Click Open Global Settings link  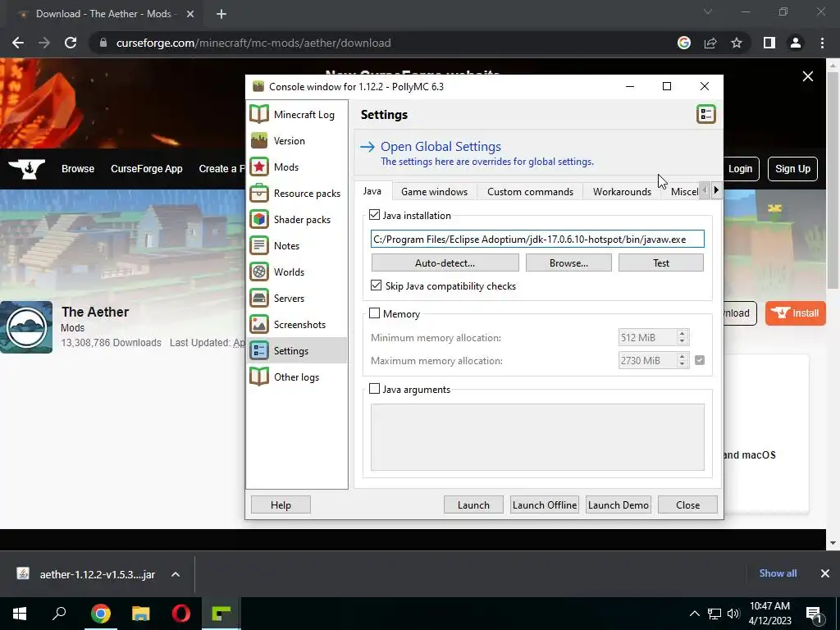[441, 146]
